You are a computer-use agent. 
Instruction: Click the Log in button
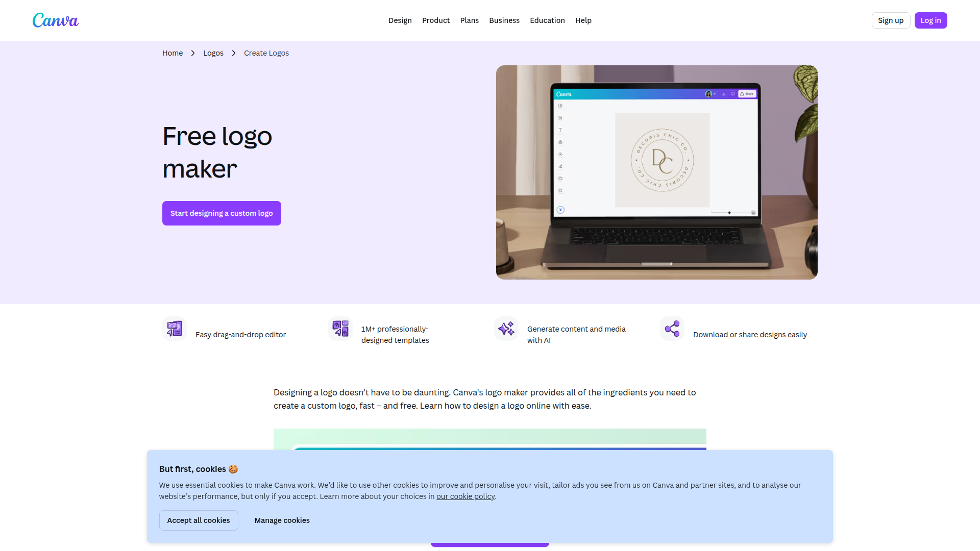point(930,20)
